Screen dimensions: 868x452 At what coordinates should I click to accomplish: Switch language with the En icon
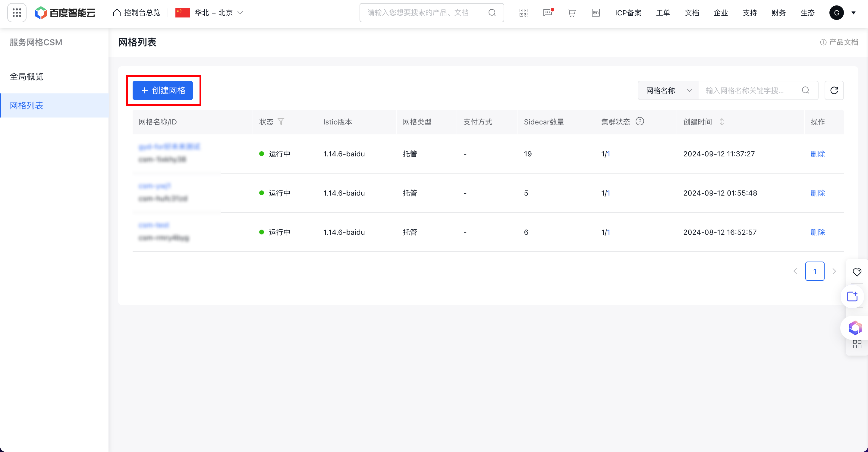[596, 13]
